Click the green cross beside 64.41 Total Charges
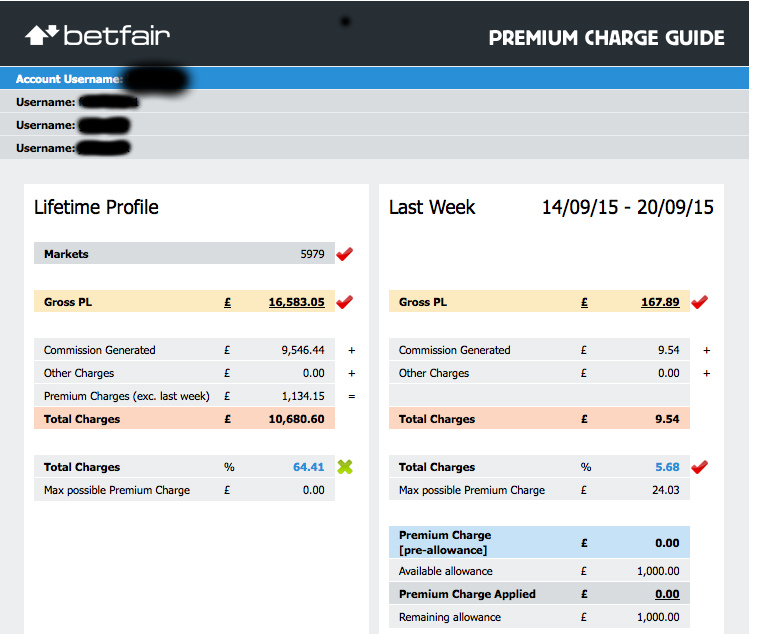 coord(345,467)
